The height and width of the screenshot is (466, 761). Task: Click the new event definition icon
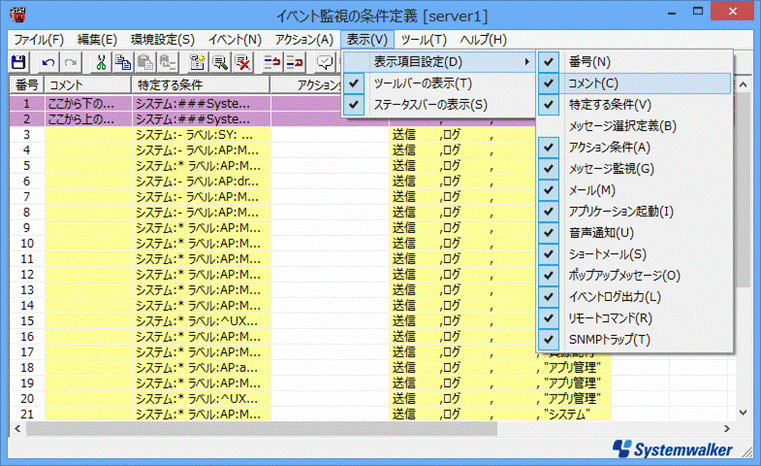(x=197, y=63)
